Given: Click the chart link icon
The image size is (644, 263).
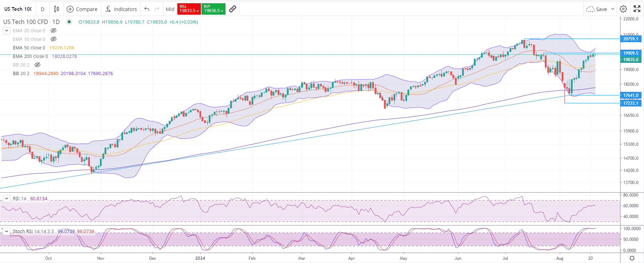Looking at the screenshot, I should tap(233, 9).
